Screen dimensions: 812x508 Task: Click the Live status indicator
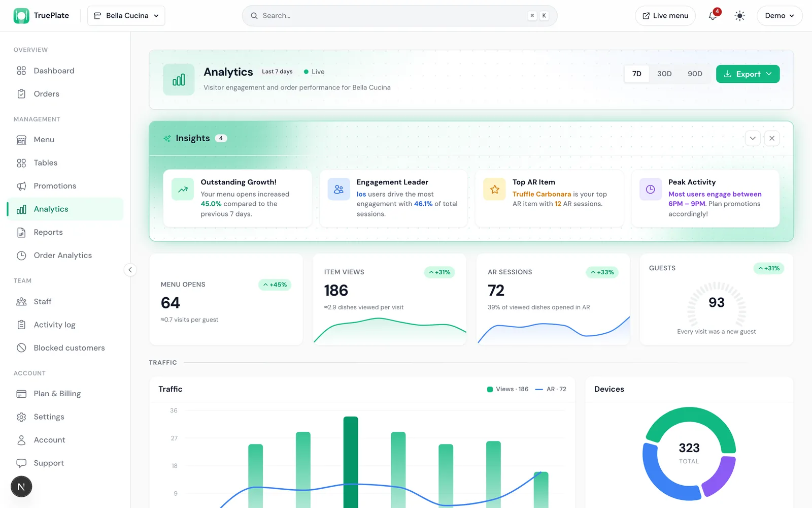pos(314,72)
